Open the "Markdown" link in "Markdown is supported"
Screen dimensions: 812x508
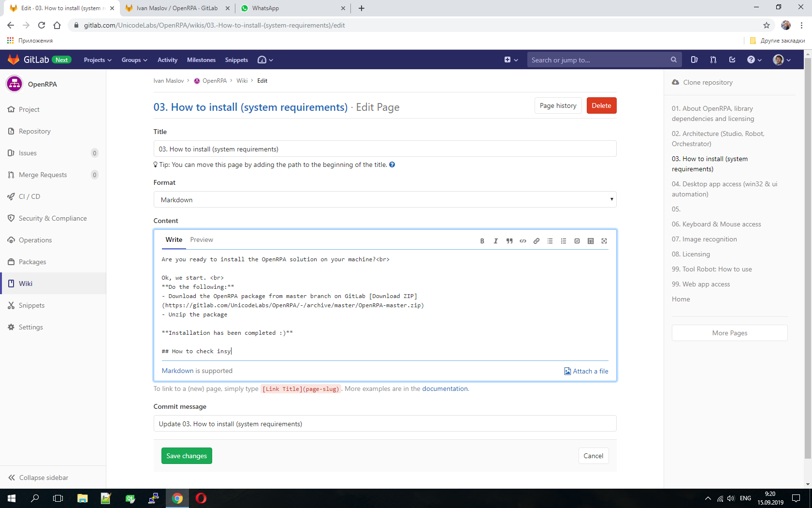tap(177, 371)
